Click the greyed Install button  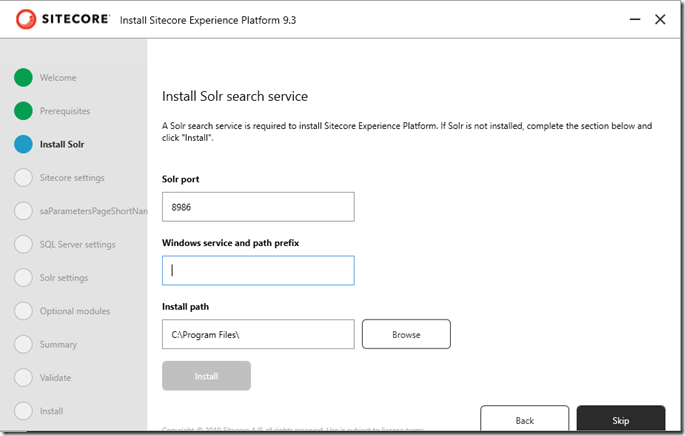click(206, 376)
